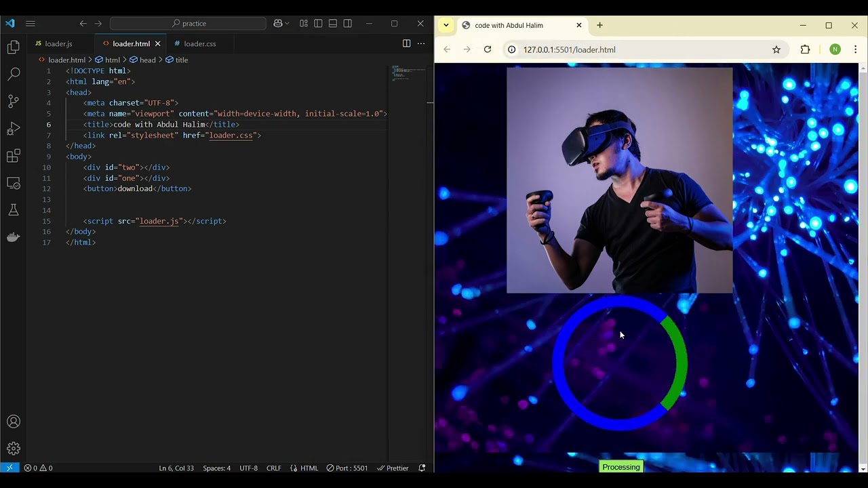The height and width of the screenshot is (488, 868).
Task: Open the notifications bell in status bar
Action: 422,468
